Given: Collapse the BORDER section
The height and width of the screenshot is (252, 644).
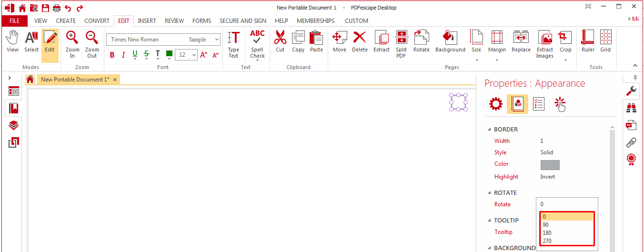Looking at the screenshot, I should (489, 130).
